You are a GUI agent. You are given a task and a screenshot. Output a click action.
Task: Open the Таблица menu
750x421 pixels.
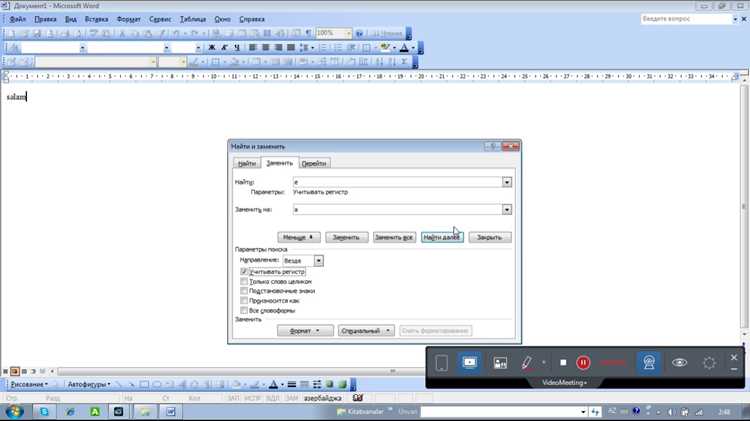193,19
